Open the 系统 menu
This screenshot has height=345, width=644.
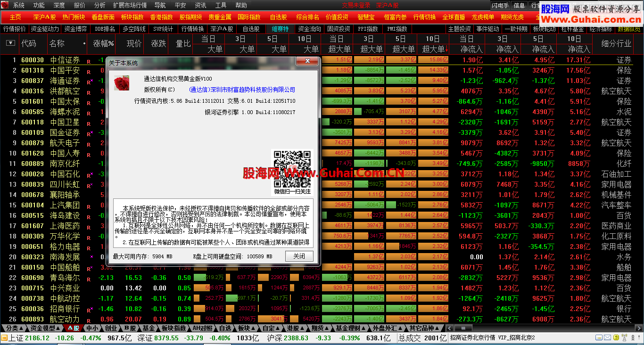click(19, 5)
